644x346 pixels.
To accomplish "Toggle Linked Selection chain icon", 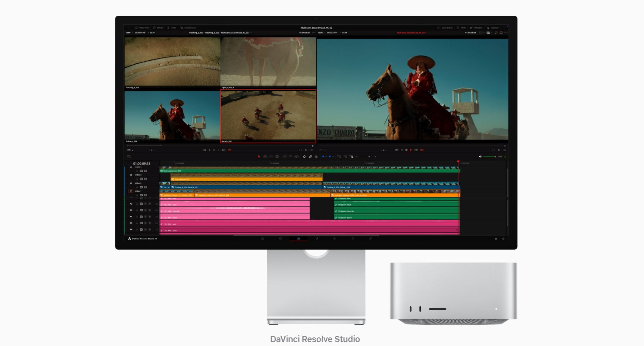I will (310, 156).
